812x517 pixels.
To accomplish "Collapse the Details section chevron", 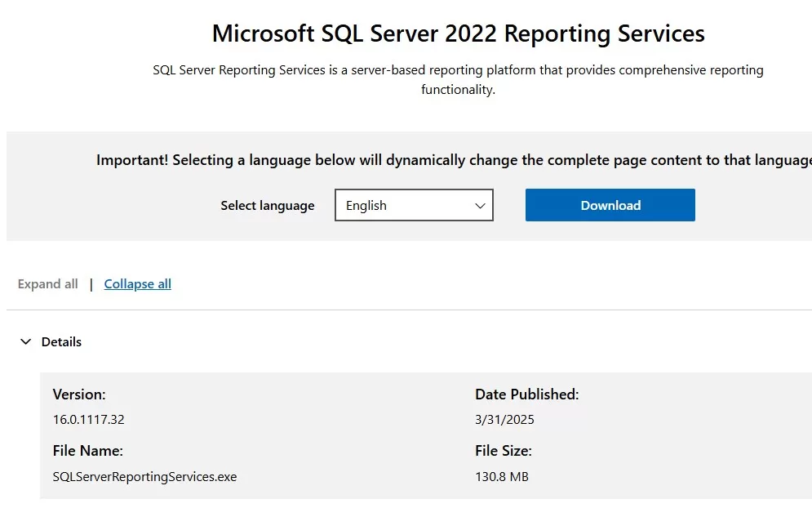I will point(25,341).
